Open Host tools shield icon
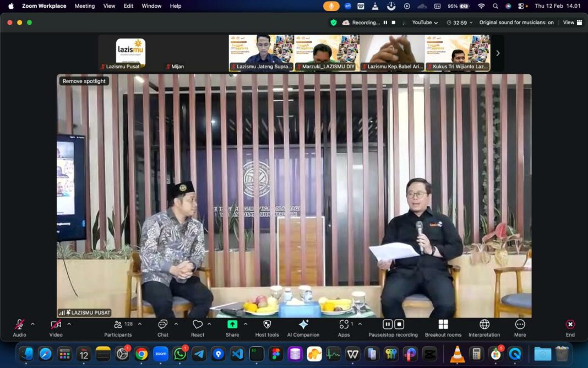588x368 pixels. [267, 325]
